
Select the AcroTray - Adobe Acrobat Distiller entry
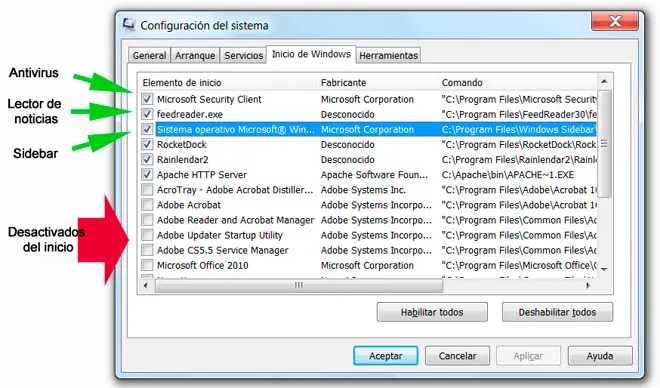coord(235,190)
